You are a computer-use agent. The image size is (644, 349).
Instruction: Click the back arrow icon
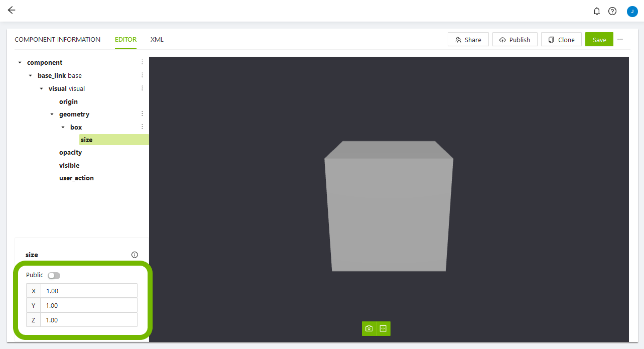[x=12, y=11]
